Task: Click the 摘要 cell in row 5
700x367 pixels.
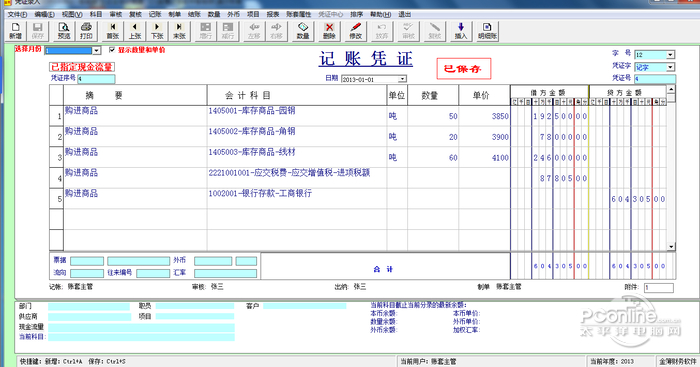Action: point(135,198)
